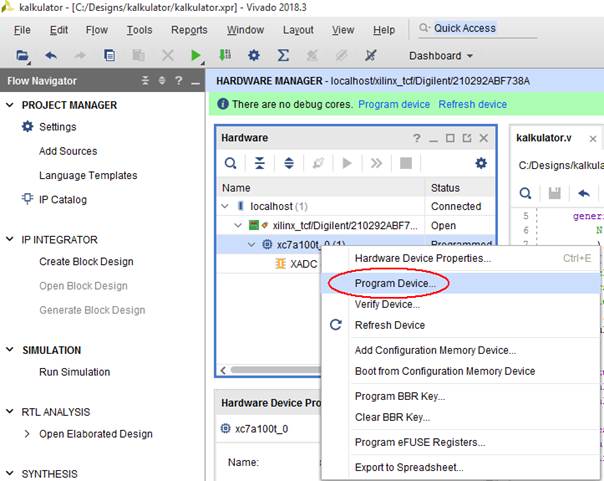
Task: Expand Open Elaborated Design item
Action: (x=27, y=434)
